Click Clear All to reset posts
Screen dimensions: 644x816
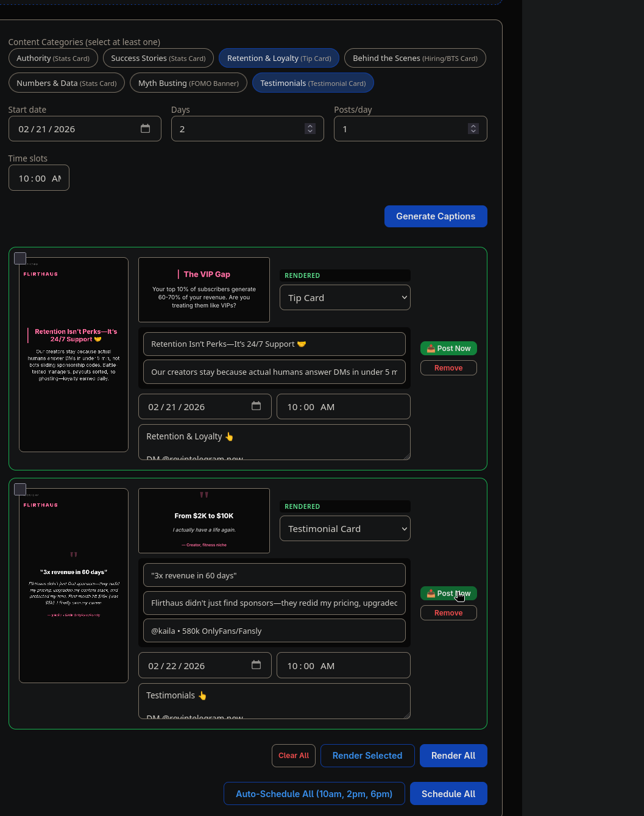click(x=293, y=755)
